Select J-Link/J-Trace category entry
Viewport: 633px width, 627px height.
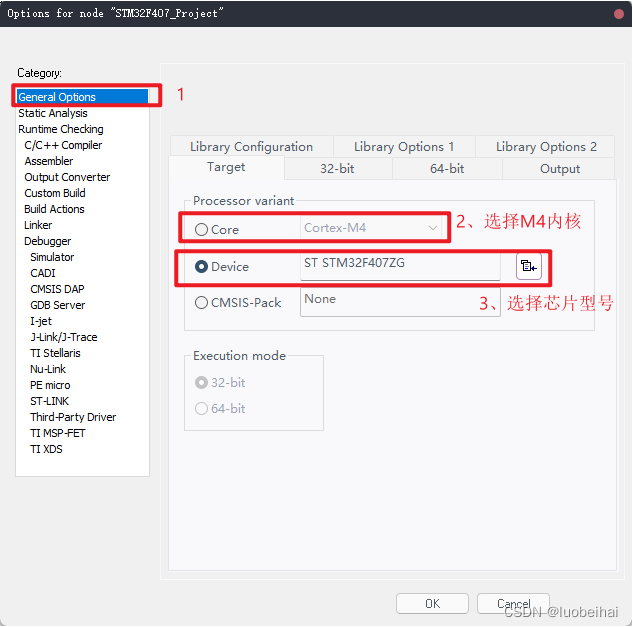pos(64,337)
